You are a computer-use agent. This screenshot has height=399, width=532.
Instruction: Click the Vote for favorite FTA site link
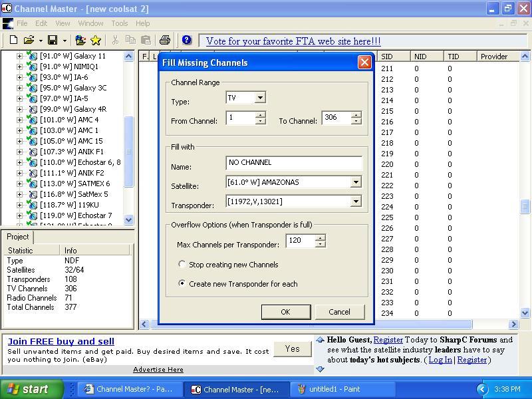pyautogui.click(x=293, y=41)
